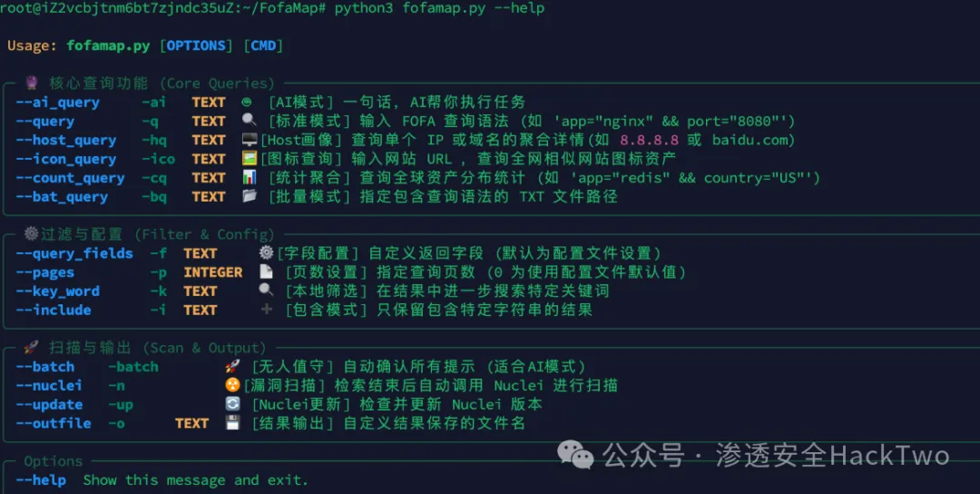Image resolution: width=980 pixels, height=494 pixels.
Task: Click the magnifier emoji beside --query
Action: 249,121
